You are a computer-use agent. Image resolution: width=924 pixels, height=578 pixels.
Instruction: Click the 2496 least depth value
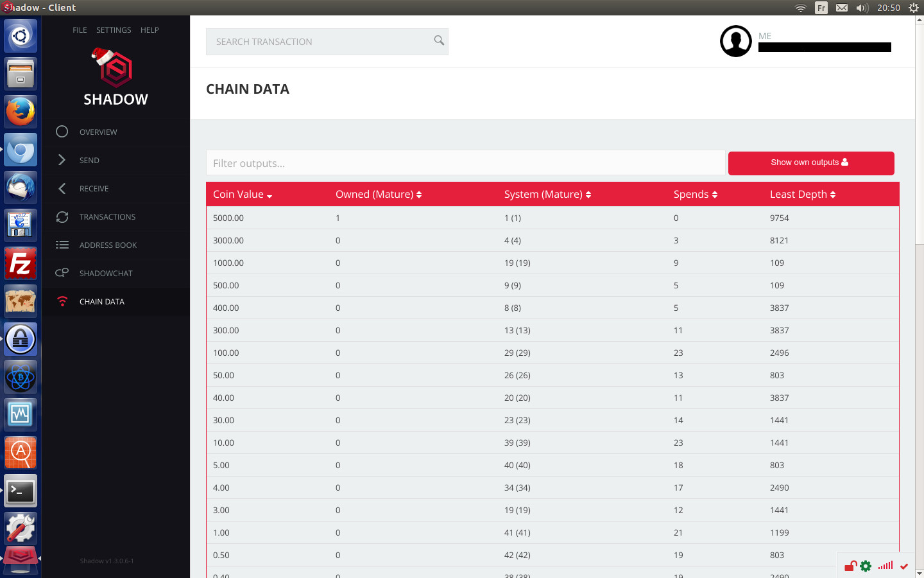click(780, 353)
